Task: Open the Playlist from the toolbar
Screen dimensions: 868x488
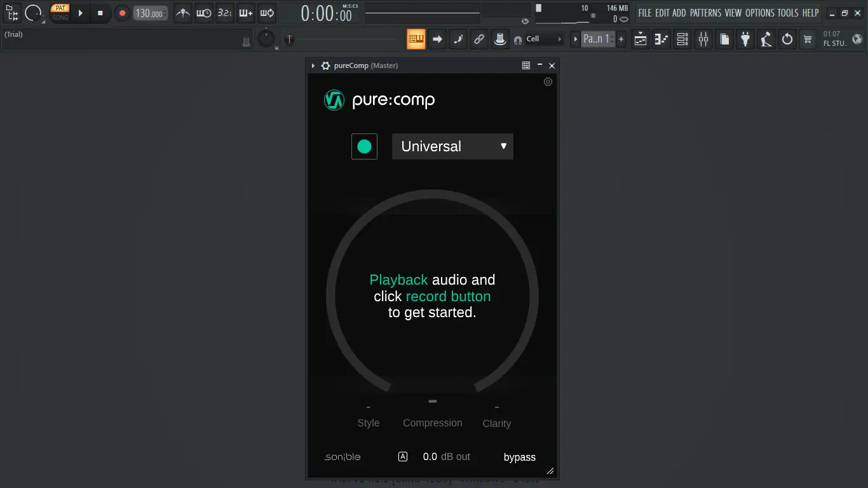Action: (640, 39)
